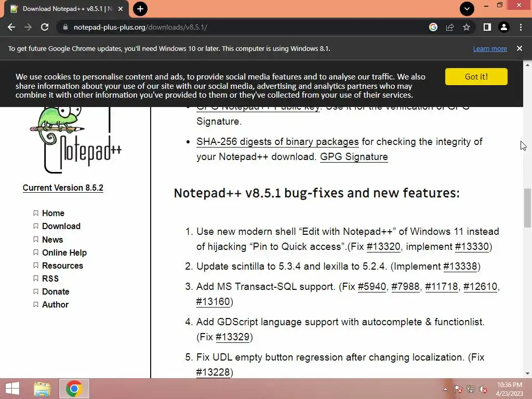Open issue #11718 link
This screenshot has width=532, height=399.
(x=442, y=287)
